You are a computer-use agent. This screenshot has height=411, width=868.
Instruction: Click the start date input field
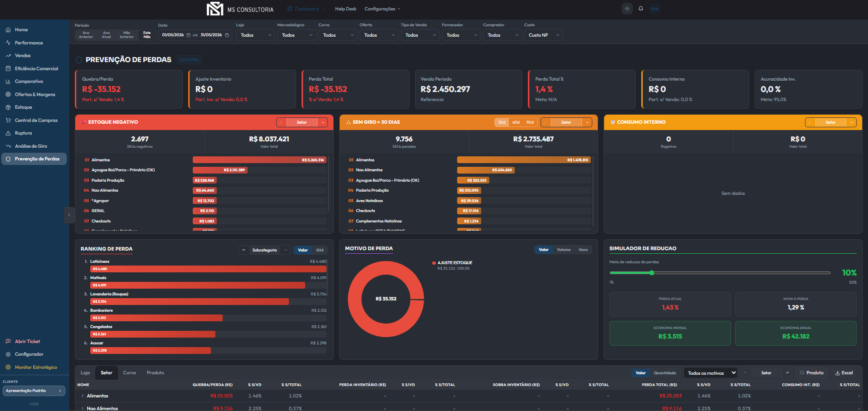point(173,35)
